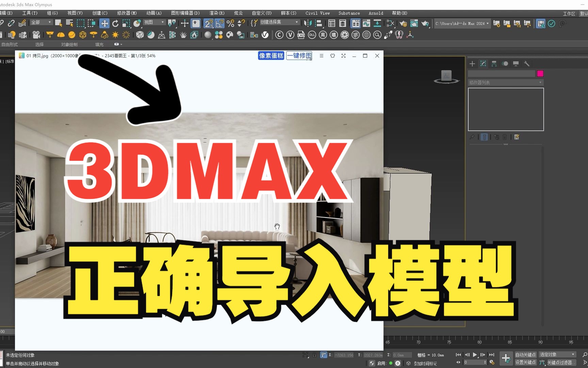Activate the Select and Rotate tool
This screenshot has width=588, height=368.
(115, 23)
